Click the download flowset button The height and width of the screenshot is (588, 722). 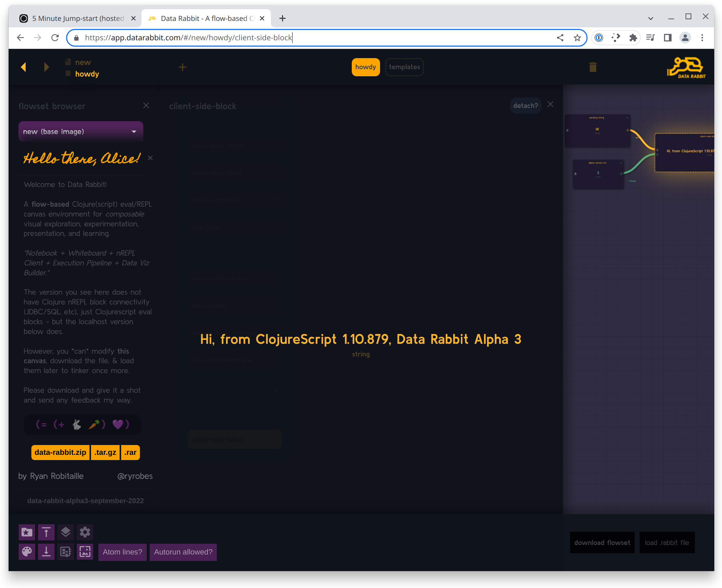point(602,542)
